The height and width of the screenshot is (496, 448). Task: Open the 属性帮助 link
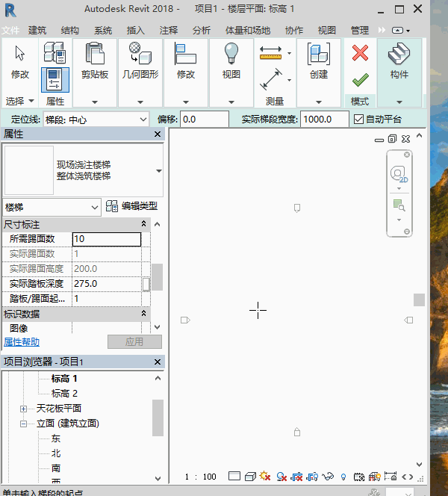click(22, 341)
